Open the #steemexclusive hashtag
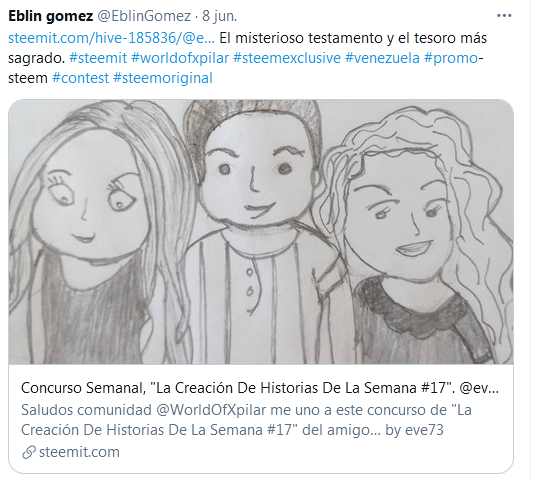Viewport: 537px width, 482px height. (x=287, y=58)
